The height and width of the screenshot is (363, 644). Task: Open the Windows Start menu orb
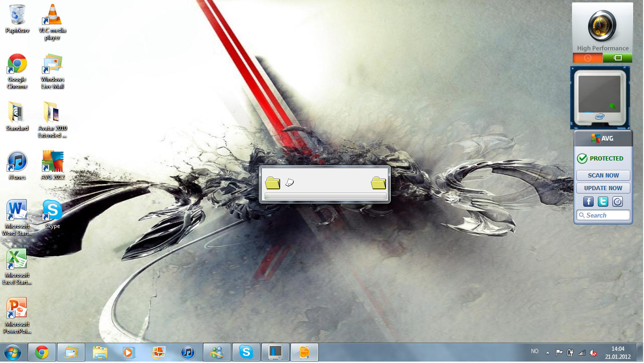(x=12, y=352)
